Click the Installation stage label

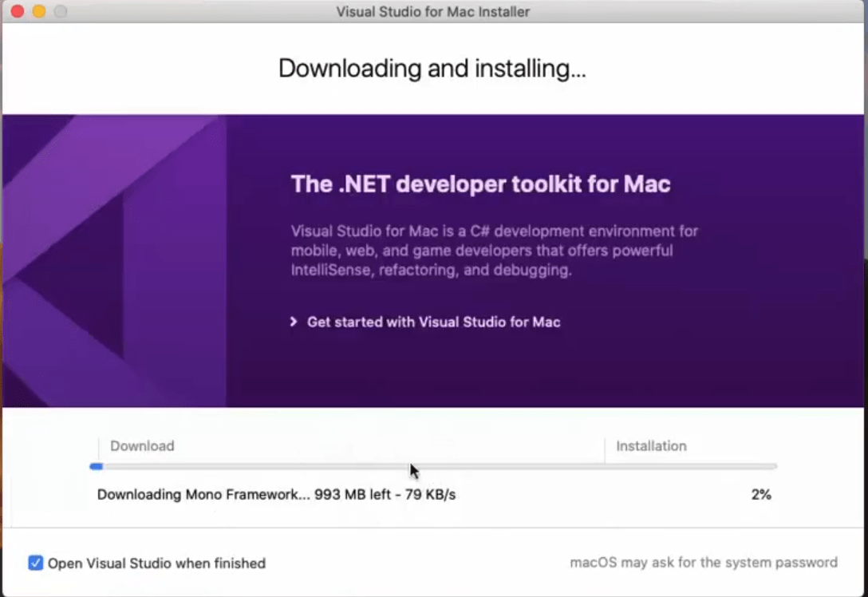point(651,446)
